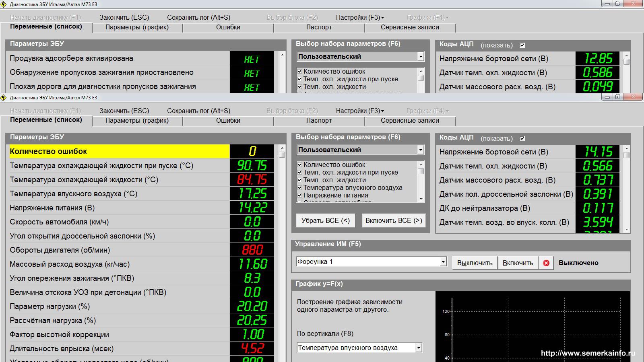Click scroll-up arrow of lower Параметры ЭБУ list
The height and width of the screenshot is (362, 644).
282,148
